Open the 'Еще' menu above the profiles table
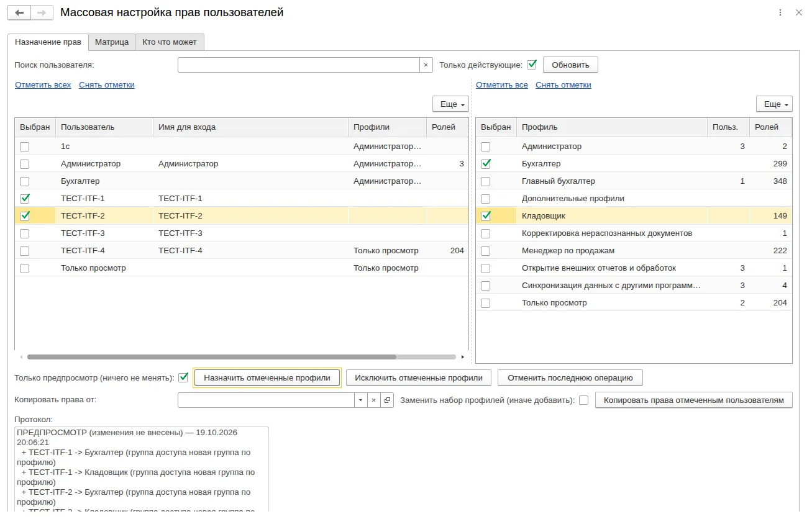Screen dimensions: 812x519 coord(774,104)
